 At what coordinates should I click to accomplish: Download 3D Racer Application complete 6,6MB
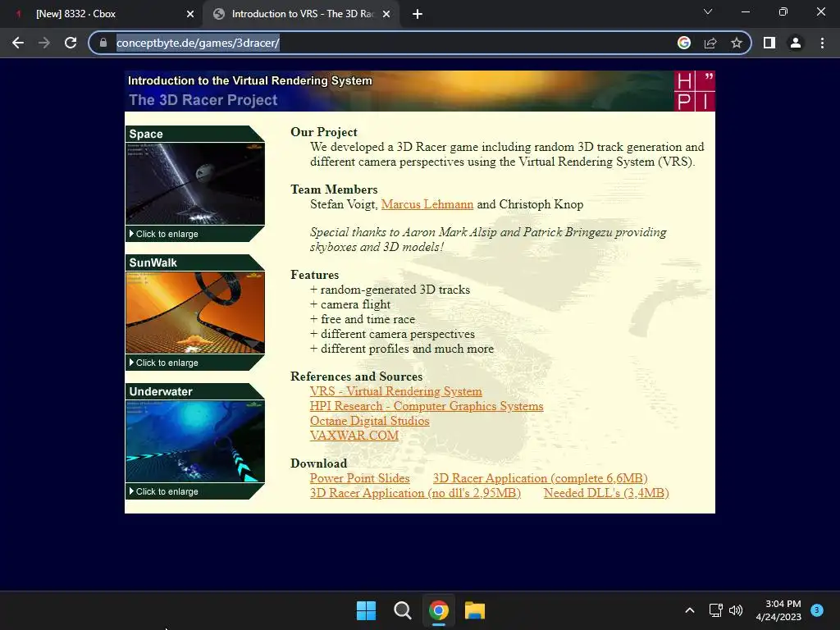pyautogui.click(x=540, y=478)
